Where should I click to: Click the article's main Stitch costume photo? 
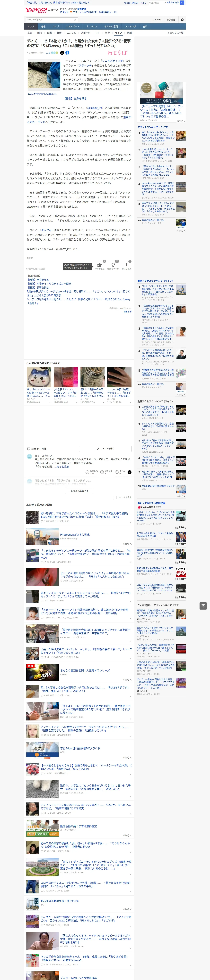(44, 75)
